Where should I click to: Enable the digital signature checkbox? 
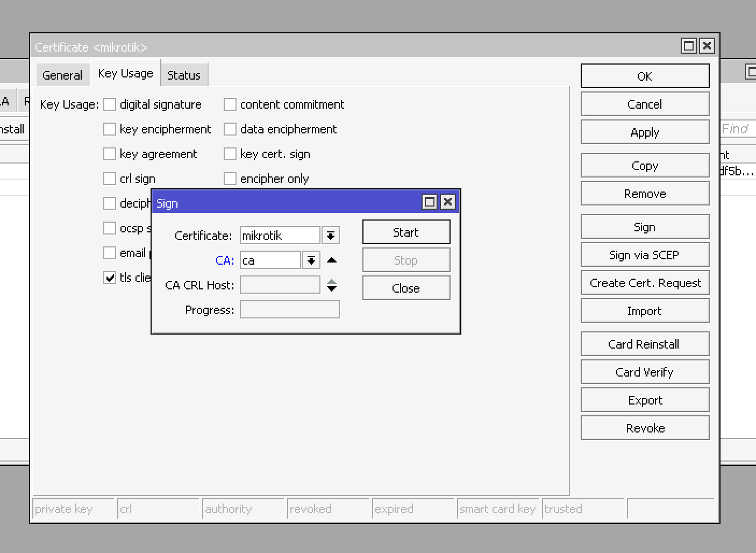(x=110, y=104)
